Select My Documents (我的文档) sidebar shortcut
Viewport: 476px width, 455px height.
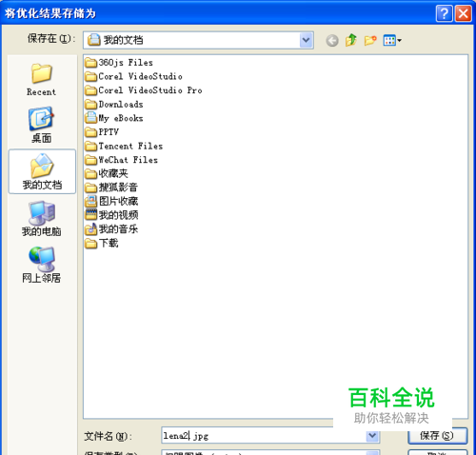point(42,171)
